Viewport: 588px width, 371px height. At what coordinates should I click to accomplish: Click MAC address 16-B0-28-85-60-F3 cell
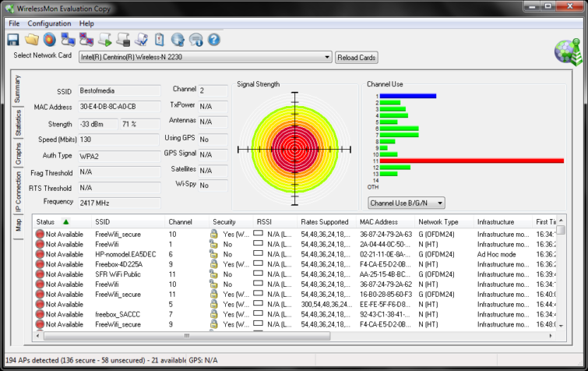(x=386, y=295)
